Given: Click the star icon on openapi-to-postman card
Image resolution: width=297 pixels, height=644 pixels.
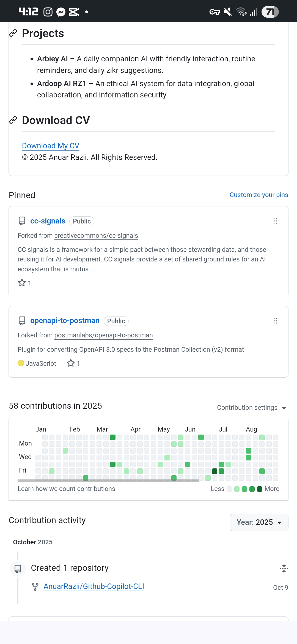Looking at the screenshot, I should tap(71, 363).
